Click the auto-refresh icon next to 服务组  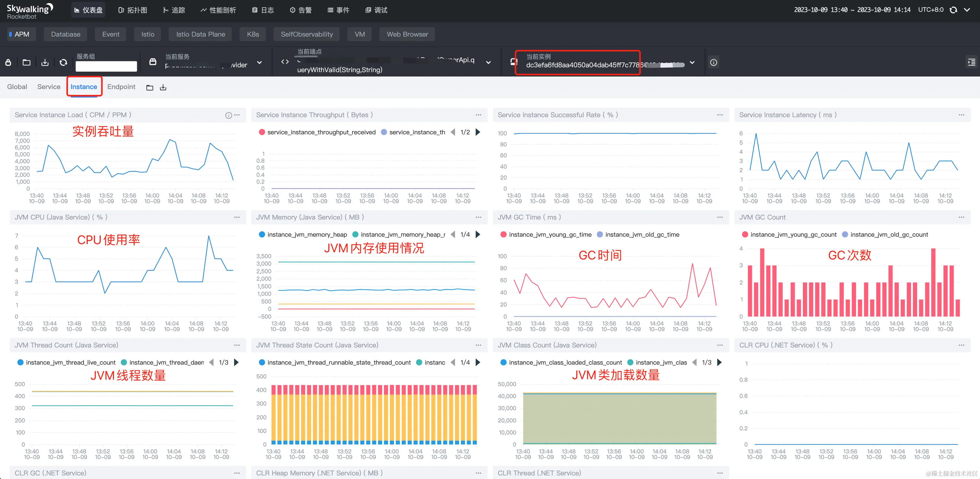[64, 63]
